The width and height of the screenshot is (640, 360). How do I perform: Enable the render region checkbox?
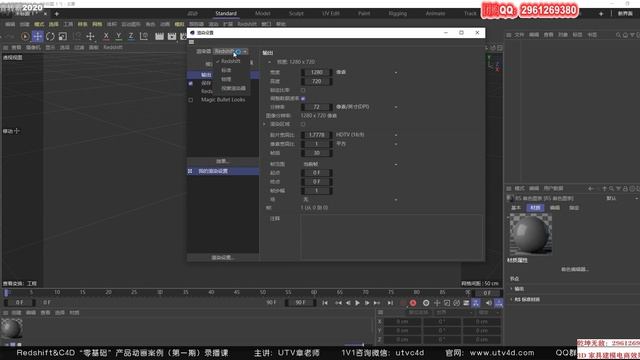pos(303,124)
